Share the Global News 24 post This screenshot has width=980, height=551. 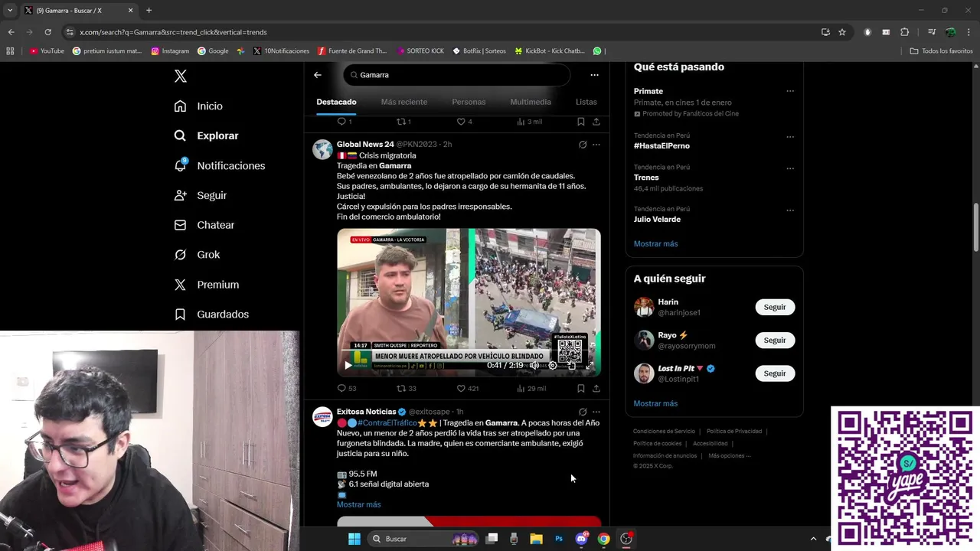tap(596, 388)
